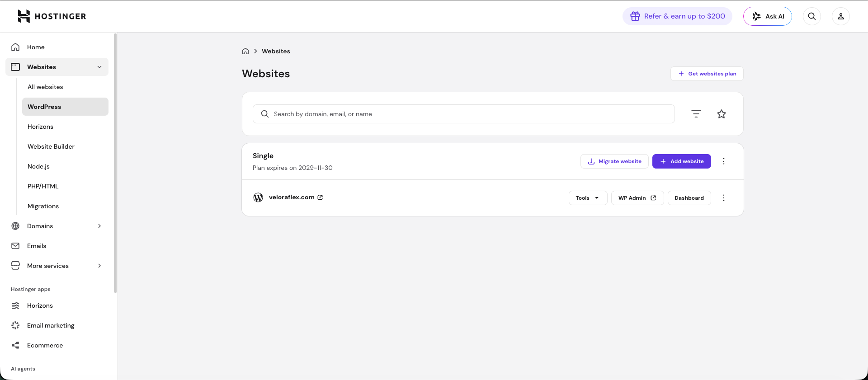This screenshot has height=380, width=868.
Task: Open WP Admin for veloraflex.com
Action: [x=637, y=198]
